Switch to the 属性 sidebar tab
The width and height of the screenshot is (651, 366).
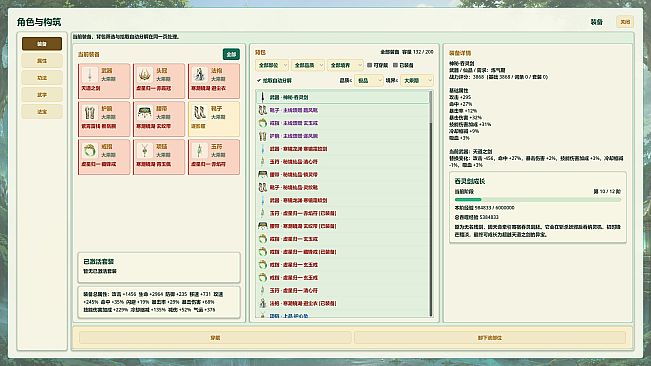[x=42, y=61]
